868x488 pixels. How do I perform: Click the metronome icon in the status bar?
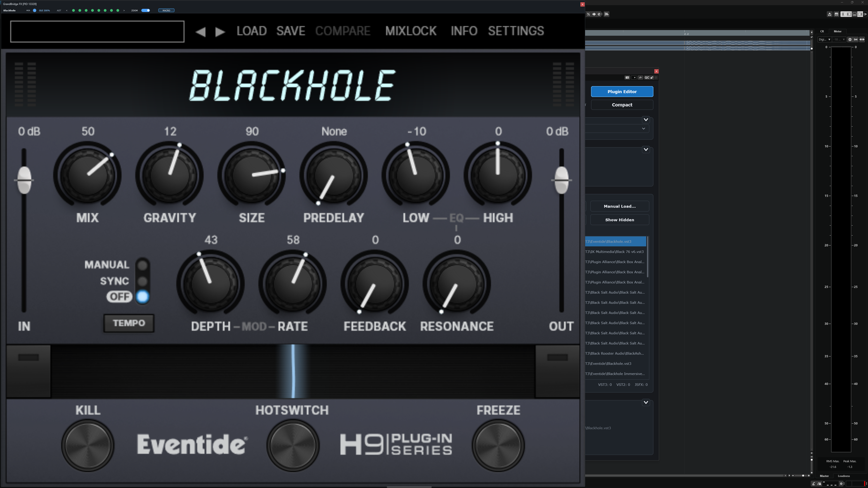(814, 484)
